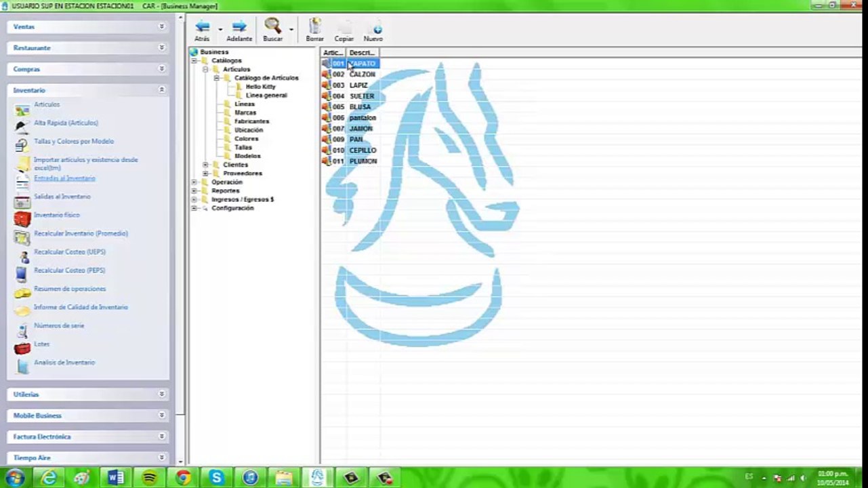Launch Internet Explorer from the taskbar
This screenshot has height=488, width=868.
coord(49,478)
